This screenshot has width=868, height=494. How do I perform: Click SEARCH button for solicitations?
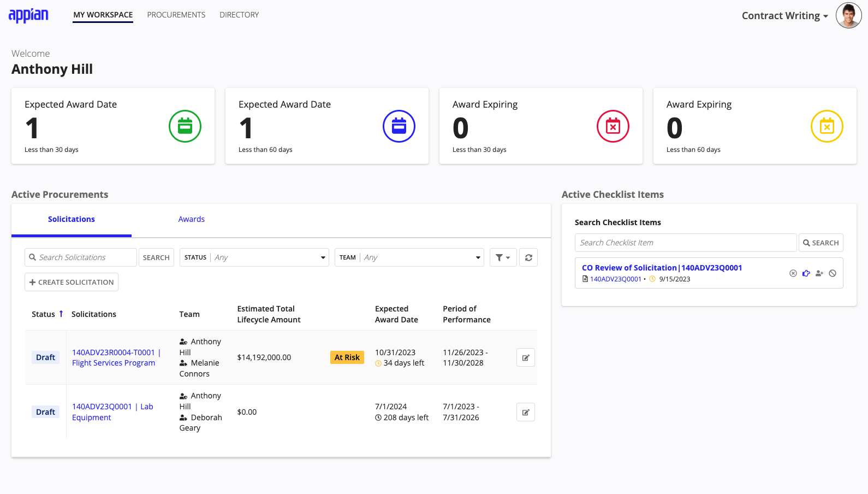pos(156,257)
